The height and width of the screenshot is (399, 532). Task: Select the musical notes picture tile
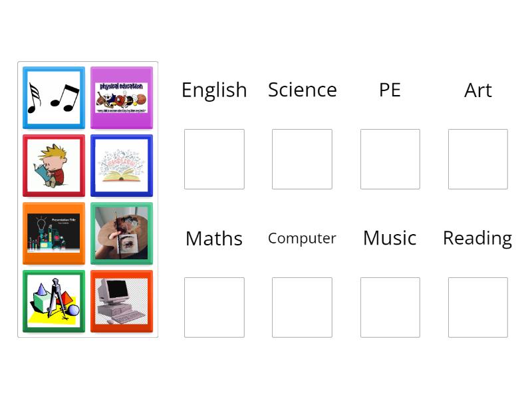pos(53,97)
